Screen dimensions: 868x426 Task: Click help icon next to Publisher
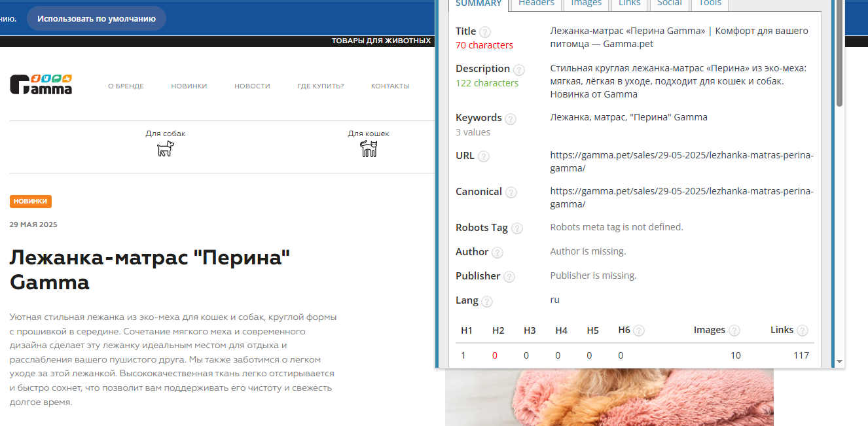coord(509,277)
